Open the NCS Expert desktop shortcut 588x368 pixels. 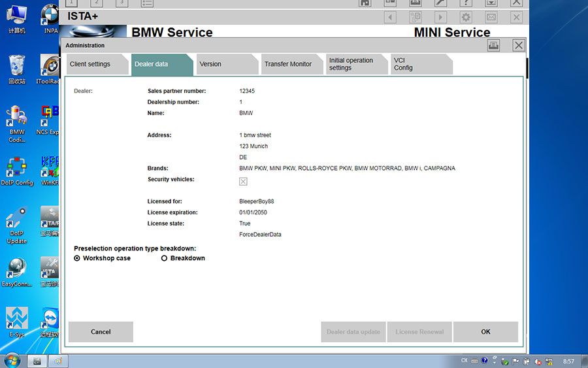point(48,120)
